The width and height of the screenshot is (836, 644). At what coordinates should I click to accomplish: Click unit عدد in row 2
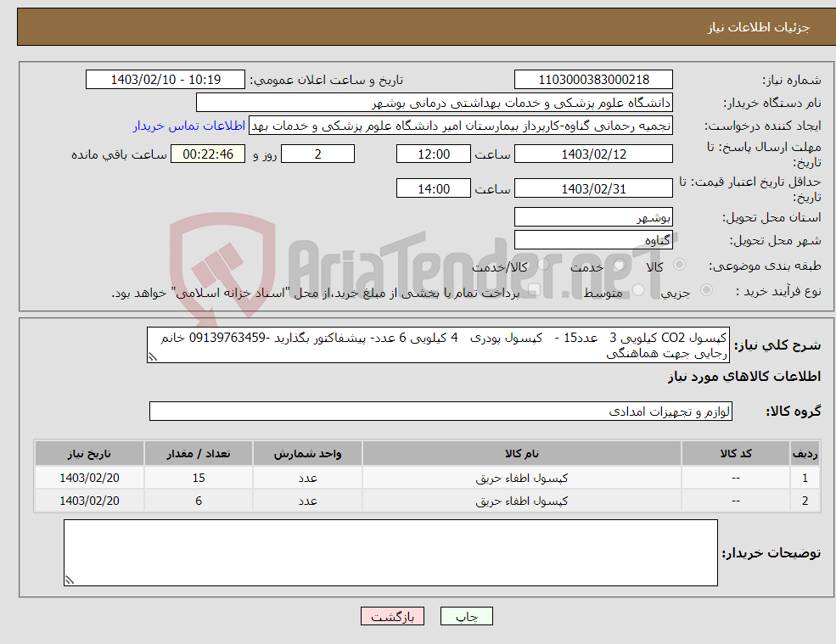coord(307,501)
